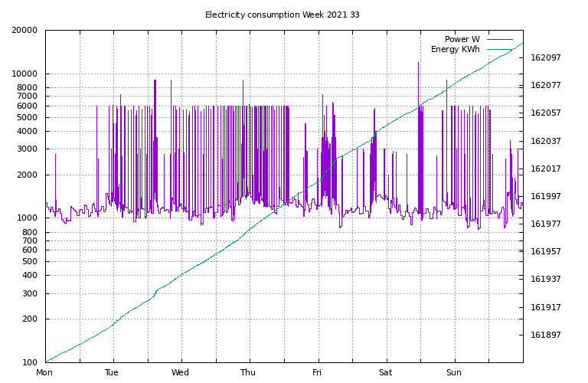
Task: Click the 20000 tick on the left axis
Action: pos(24,31)
